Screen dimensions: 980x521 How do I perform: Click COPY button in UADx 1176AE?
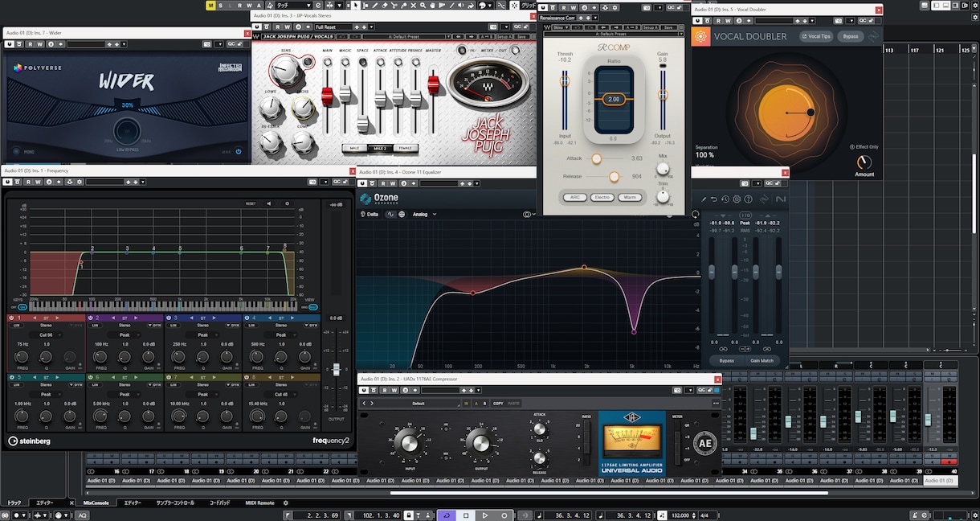pos(498,404)
